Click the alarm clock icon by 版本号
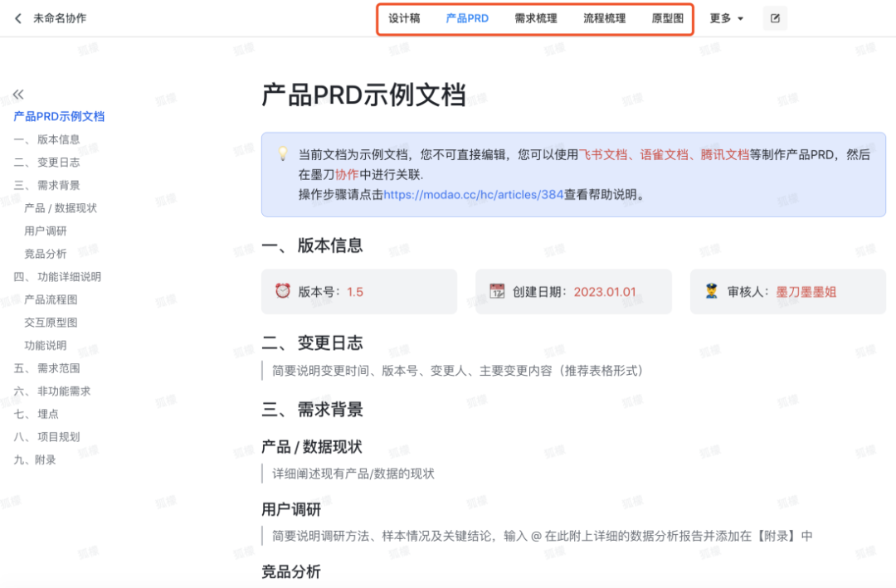Image resolution: width=896 pixels, height=588 pixels. point(283,291)
